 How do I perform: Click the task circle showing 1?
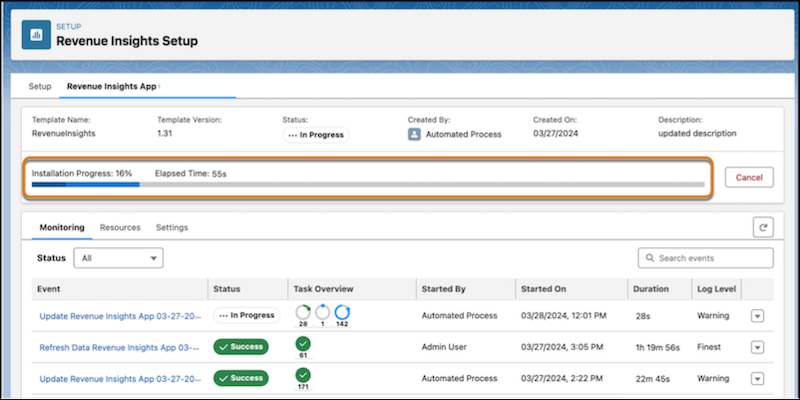coord(322,312)
